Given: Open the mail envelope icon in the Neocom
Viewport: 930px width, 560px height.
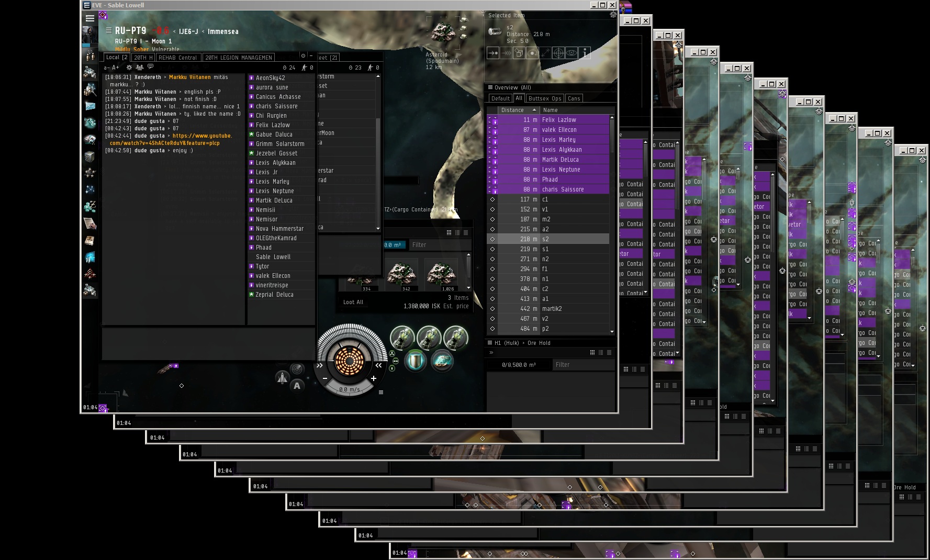Looking at the screenshot, I should click(90, 106).
